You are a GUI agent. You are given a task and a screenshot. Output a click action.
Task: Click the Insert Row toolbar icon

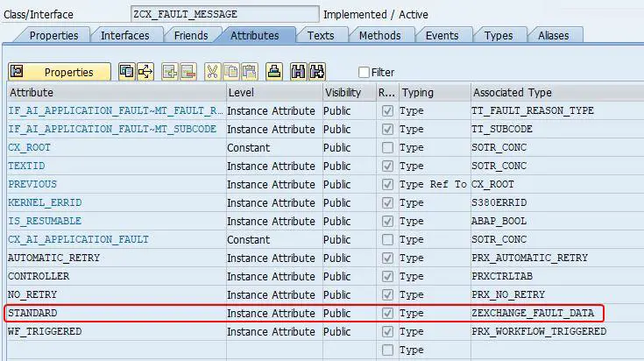(169, 72)
